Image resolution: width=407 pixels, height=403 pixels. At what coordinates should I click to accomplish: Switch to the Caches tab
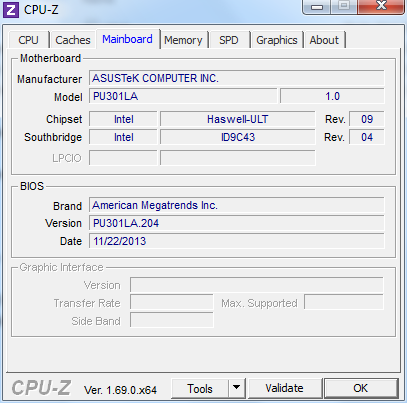[73, 40]
